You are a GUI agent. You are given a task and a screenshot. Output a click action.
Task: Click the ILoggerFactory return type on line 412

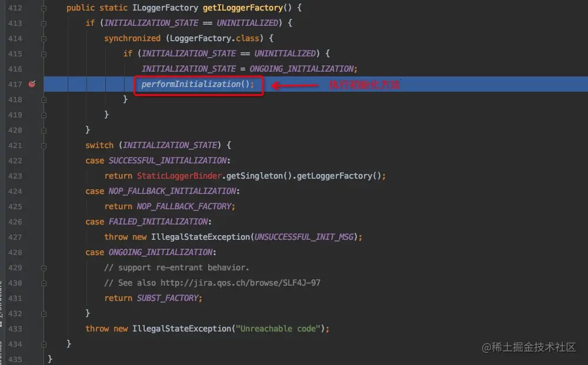[165, 8]
